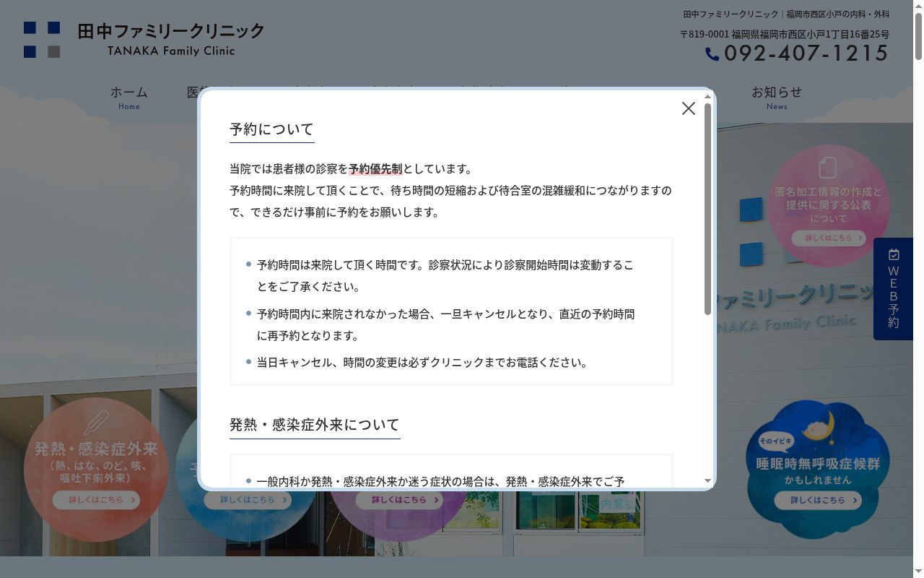
Task: Click the phone number 092-407-1215
Action: coord(806,53)
